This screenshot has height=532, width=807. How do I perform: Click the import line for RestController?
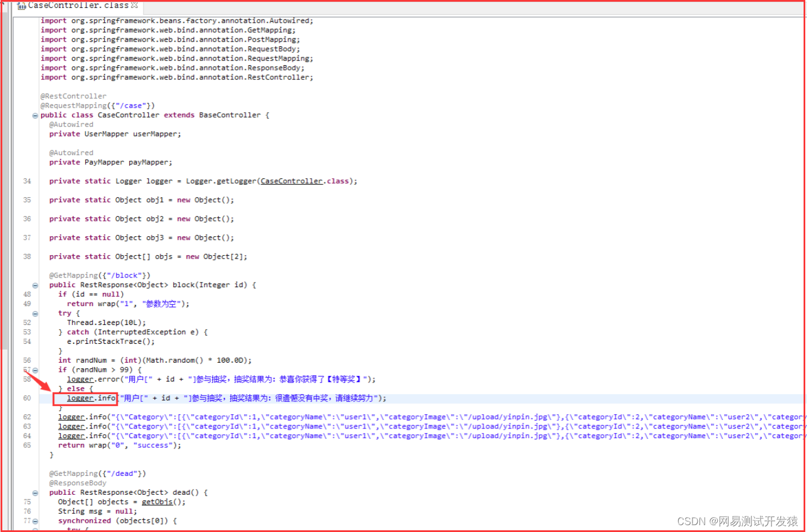(177, 78)
